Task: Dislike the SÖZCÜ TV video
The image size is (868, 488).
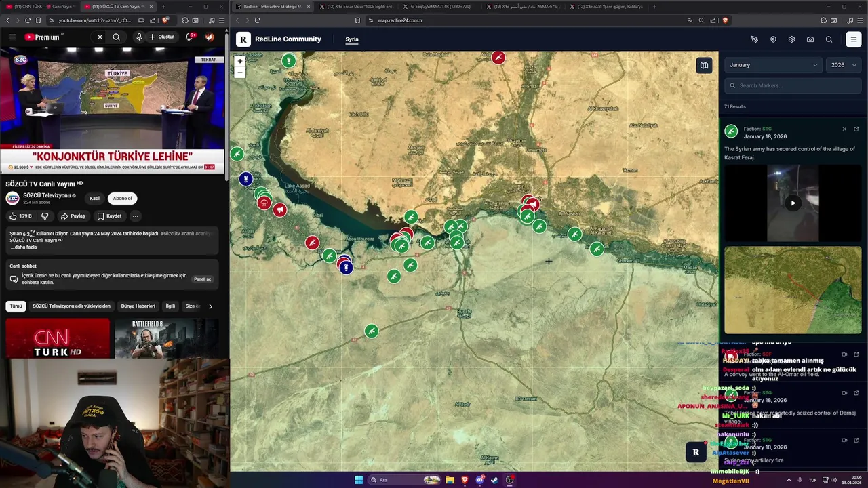Action: point(45,216)
